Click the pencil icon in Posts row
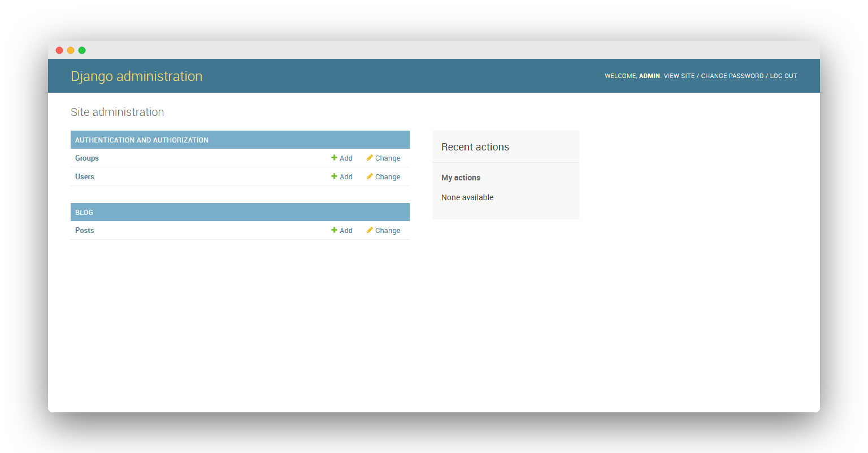 click(x=370, y=230)
